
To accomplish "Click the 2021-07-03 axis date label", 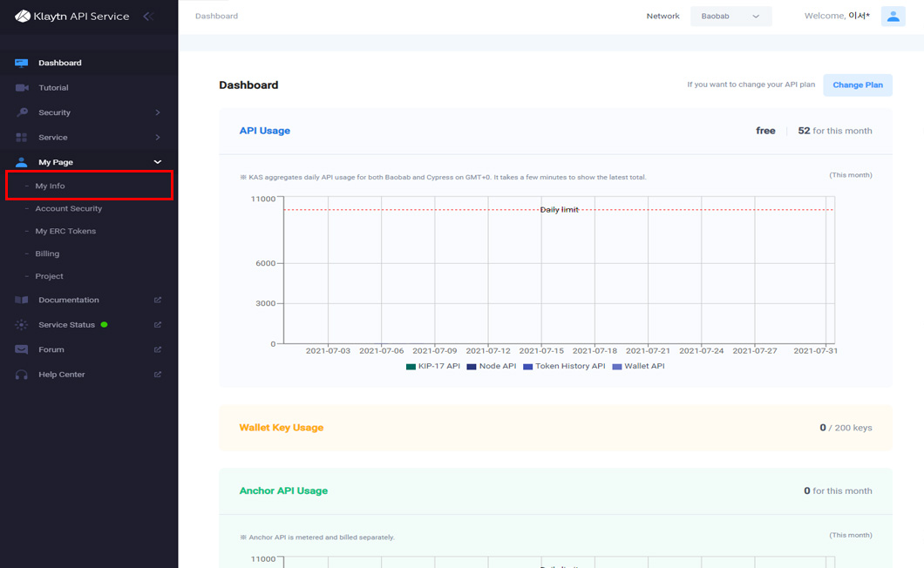I will 328,350.
